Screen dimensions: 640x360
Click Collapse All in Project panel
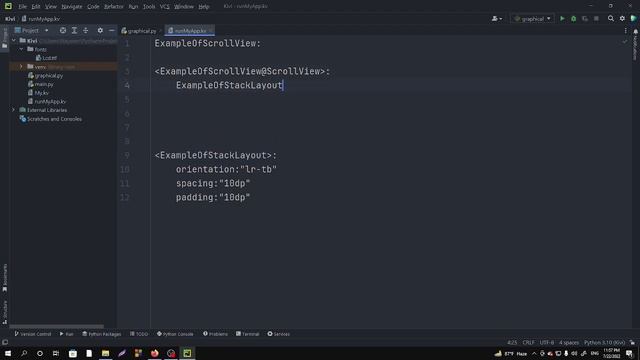tap(85, 30)
